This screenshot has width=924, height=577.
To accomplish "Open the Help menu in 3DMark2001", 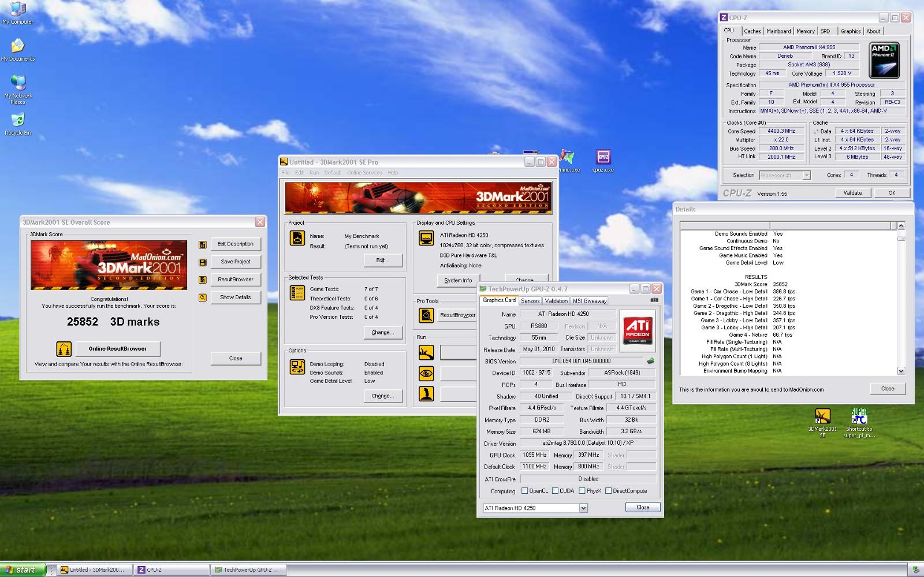I will tap(393, 173).
